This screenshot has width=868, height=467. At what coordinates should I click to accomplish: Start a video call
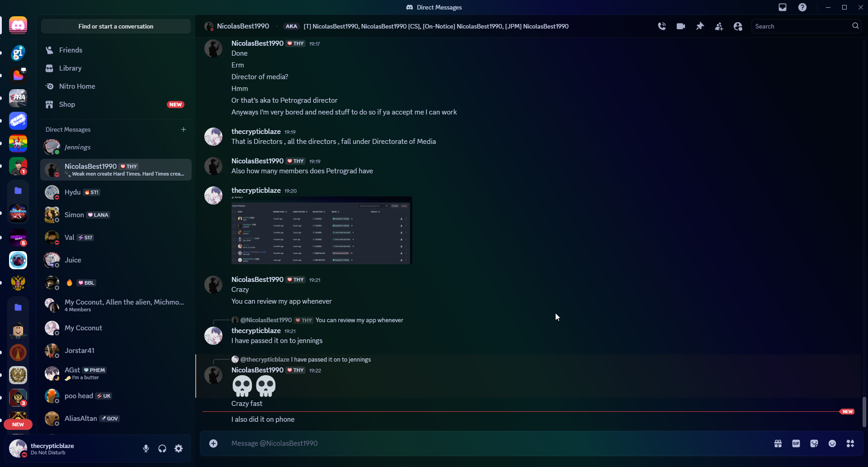pyautogui.click(x=681, y=26)
